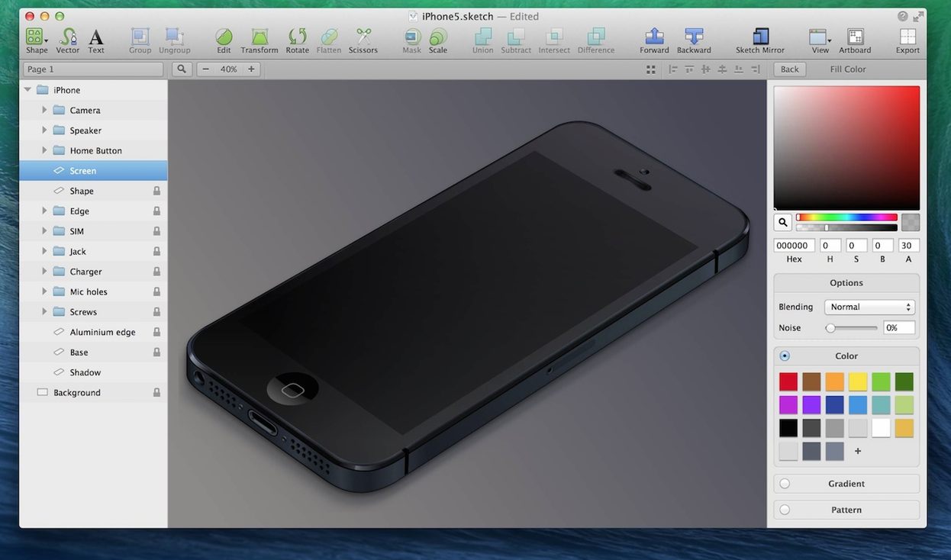Zoom out with the minus button

(205, 69)
